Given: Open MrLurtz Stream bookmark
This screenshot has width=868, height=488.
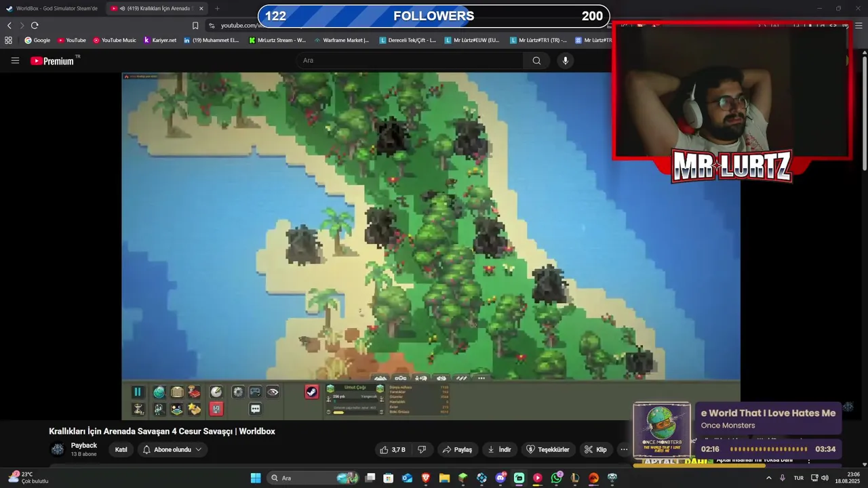Looking at the screenshot, I should tap(277, 40).
